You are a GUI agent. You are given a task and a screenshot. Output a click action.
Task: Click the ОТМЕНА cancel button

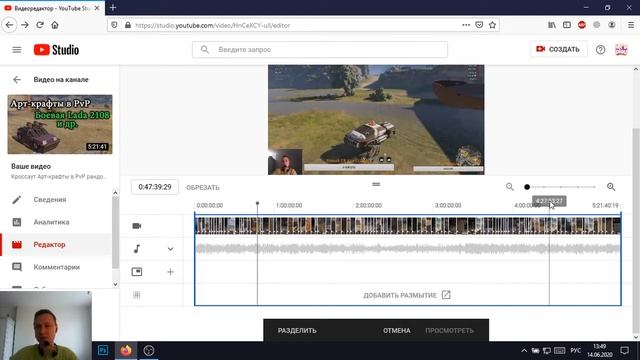[x=396, y=331]
